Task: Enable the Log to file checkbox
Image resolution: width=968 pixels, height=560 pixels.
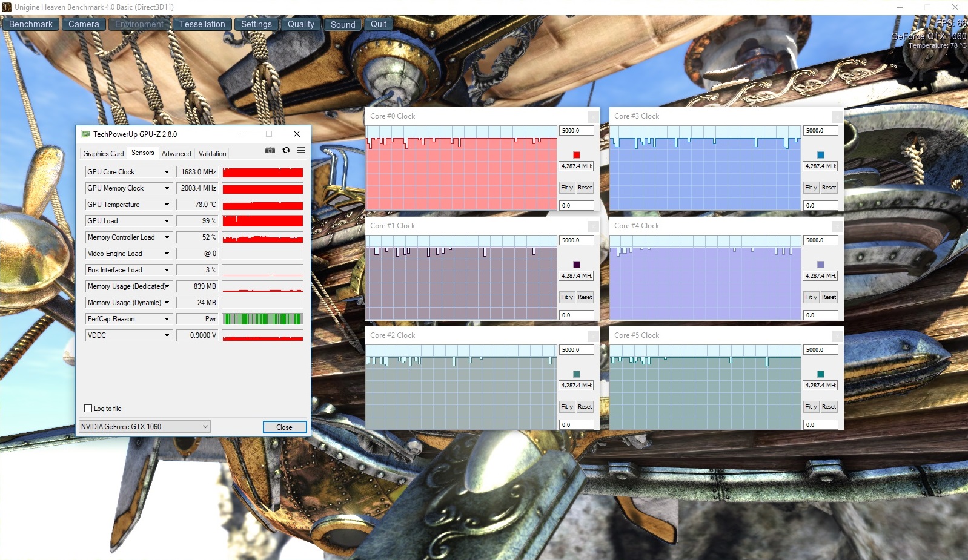Action: pyautogui.click(x=88, y=409)
